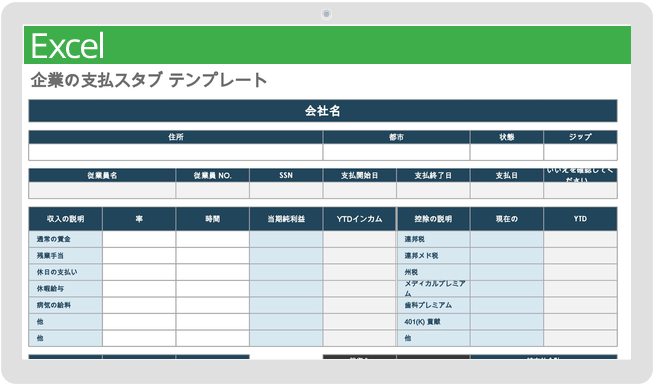
Task: Click the 連邦メド税 deduction label
Action: [421, 256]
